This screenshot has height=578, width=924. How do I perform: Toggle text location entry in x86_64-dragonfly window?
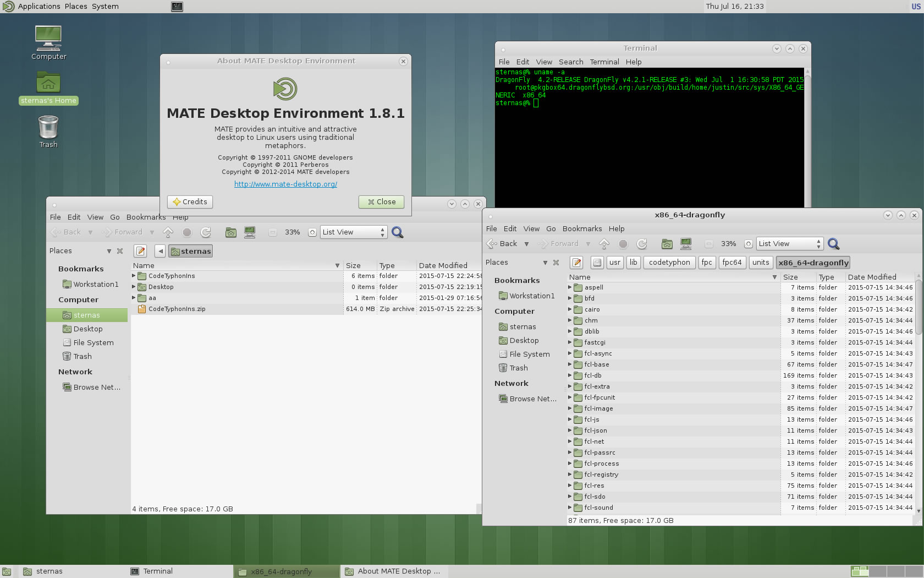click(x=577, y=263)
